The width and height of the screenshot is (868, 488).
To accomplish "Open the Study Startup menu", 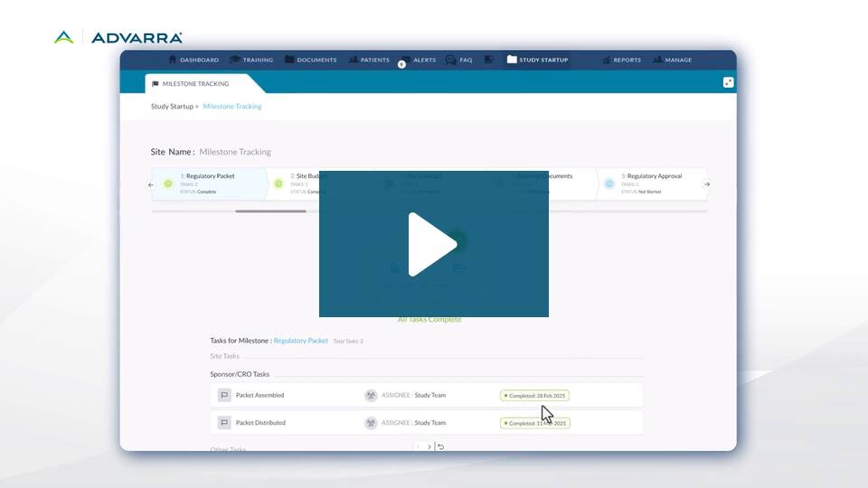I will (537, 60).
